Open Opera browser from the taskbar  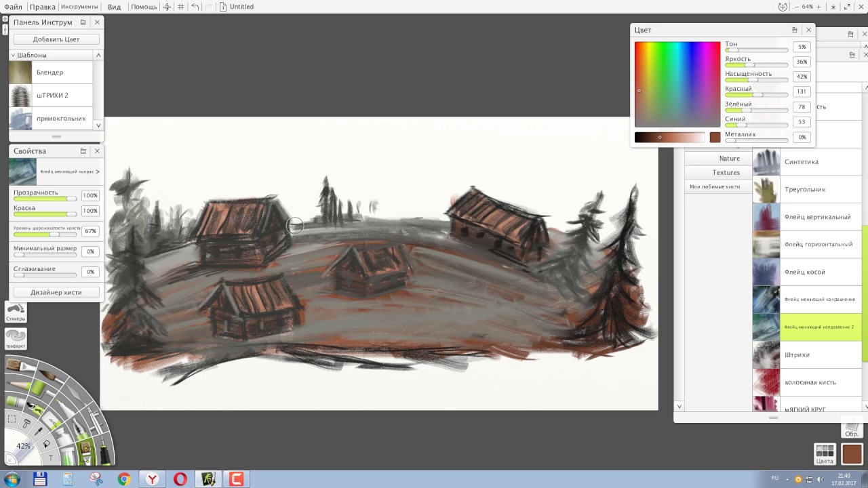(180, 479)
